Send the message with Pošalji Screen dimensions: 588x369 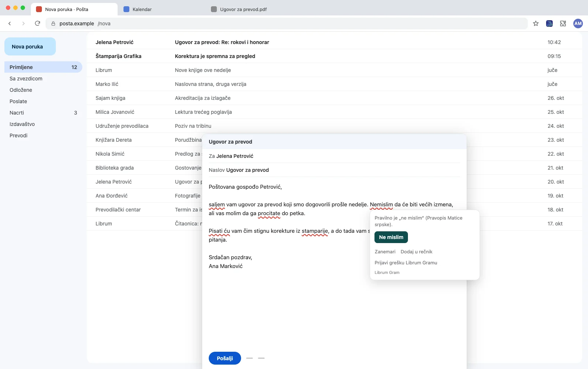tap(225, 358)
